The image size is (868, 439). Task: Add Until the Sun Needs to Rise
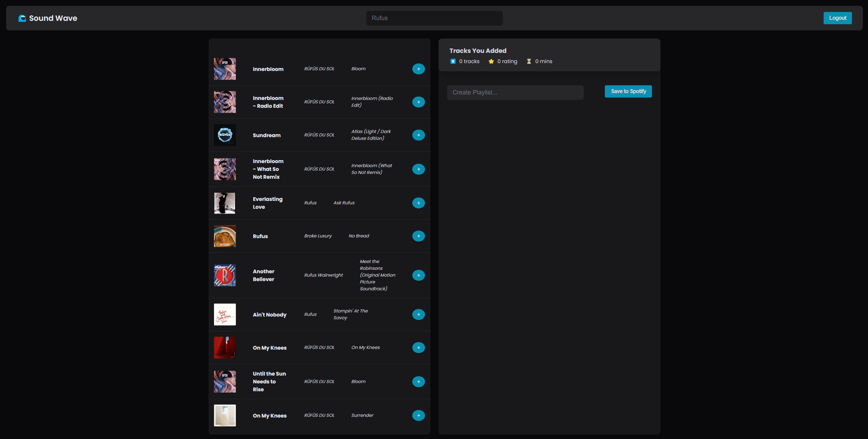pyautogui.click(x=418, y=382)
